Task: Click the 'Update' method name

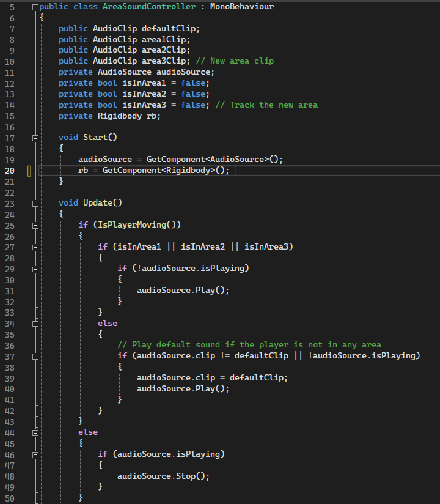Action: coord(98,203)
